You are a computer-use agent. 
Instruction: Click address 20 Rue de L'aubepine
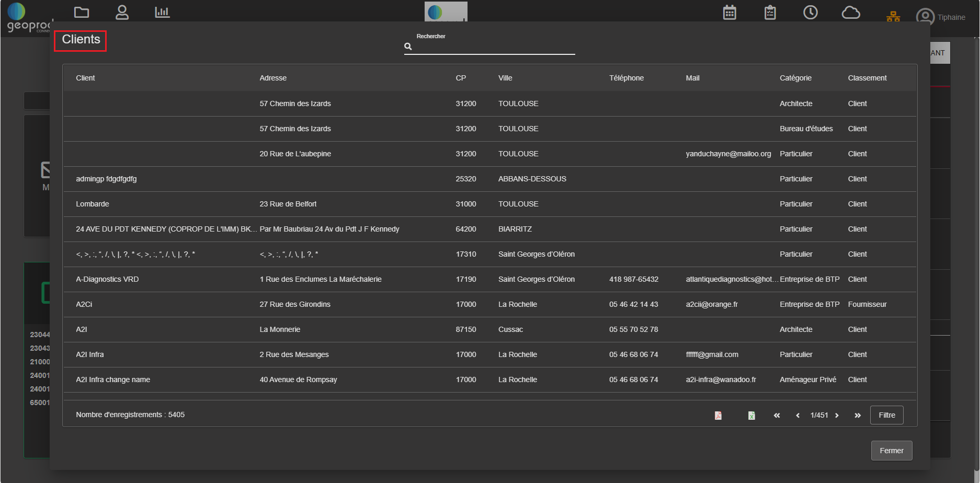coord(295,154)
